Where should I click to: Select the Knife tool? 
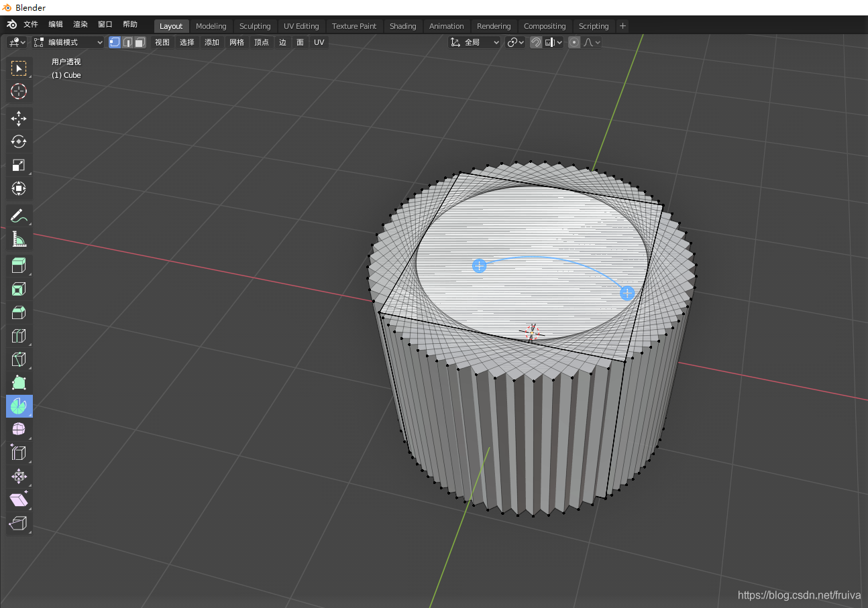coord(19,360)
